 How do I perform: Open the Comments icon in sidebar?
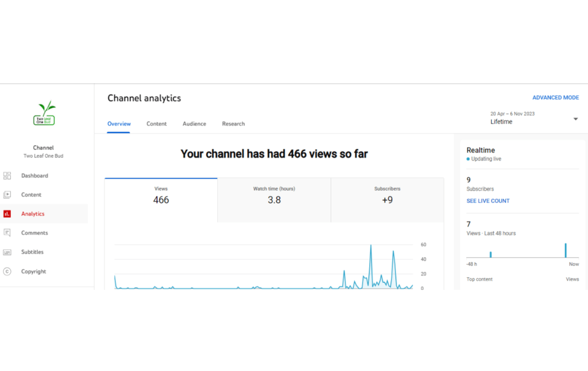tap(7, 233)
